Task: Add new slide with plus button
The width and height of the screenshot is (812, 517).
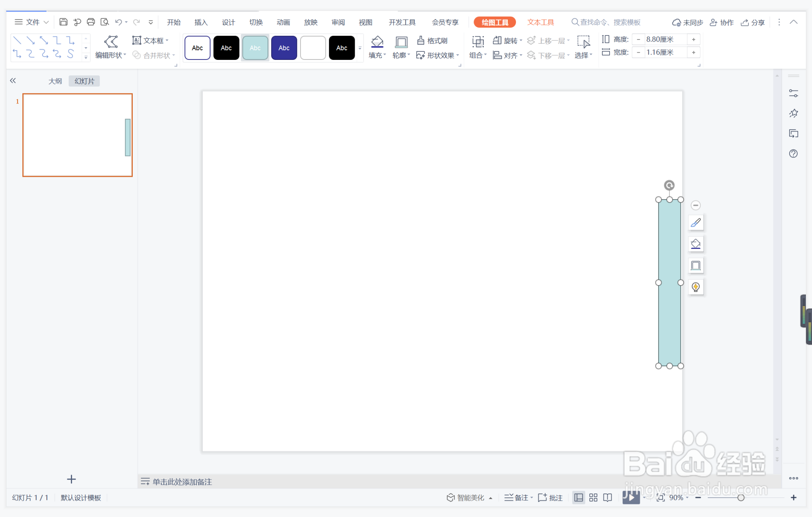Action: point(71,479)
